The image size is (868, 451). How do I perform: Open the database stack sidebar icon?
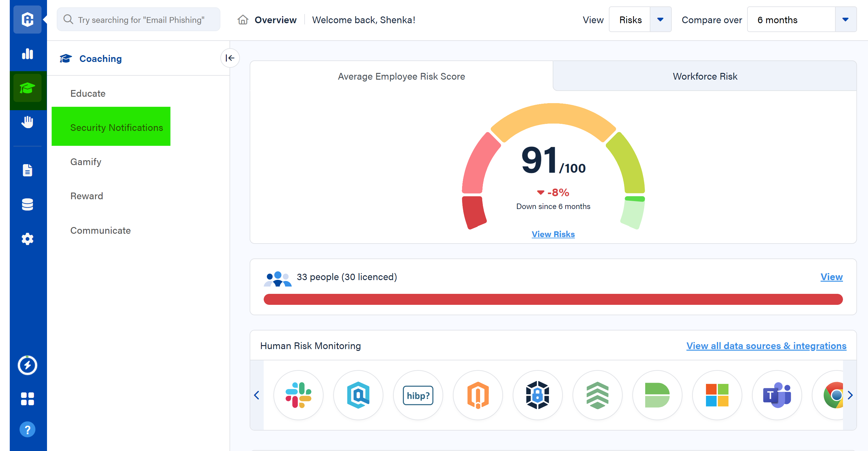(27, 204)
